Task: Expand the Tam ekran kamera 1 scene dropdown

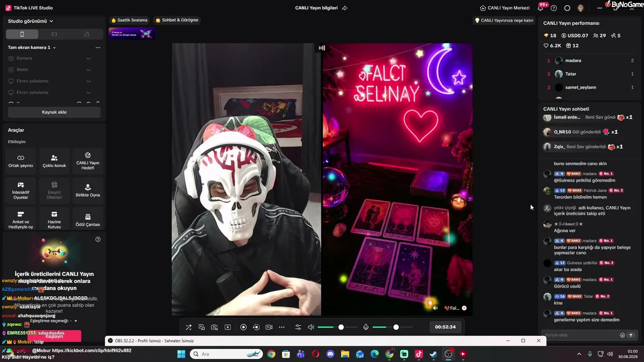Action: pyautogui.click(x=32, y=47)
